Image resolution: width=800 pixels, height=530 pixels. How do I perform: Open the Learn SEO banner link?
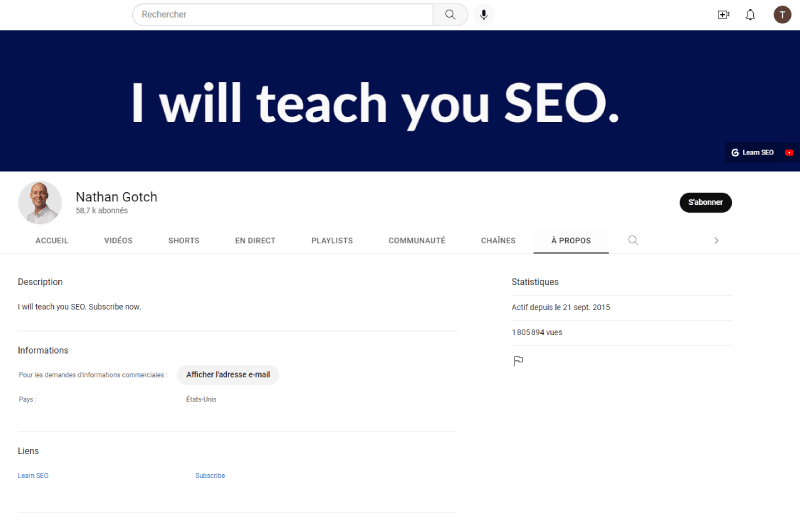pyautogui.click(x=753, y=153)
